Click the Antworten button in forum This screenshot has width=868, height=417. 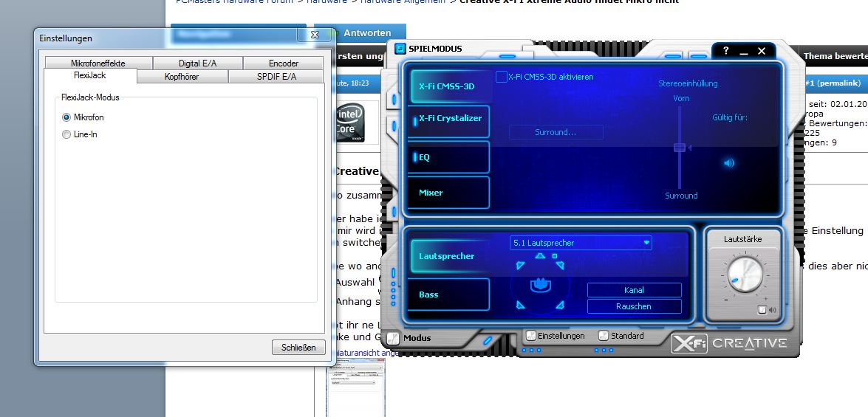(360, 32)
